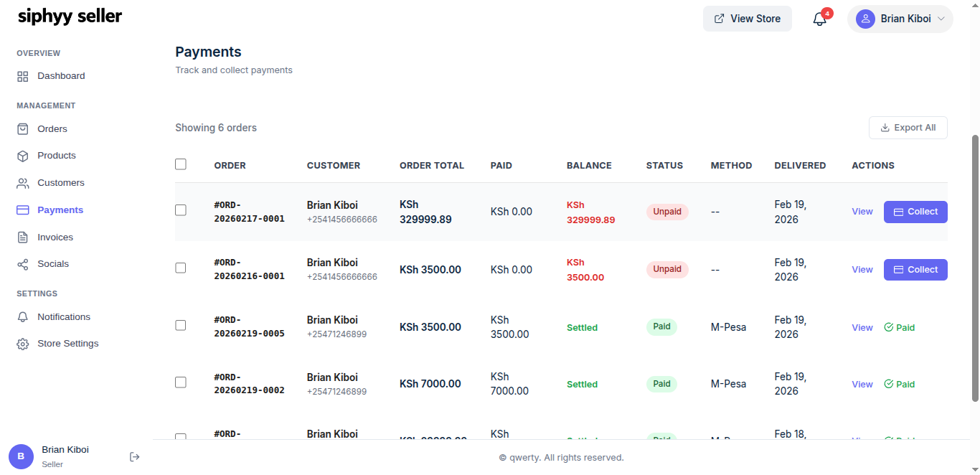Check the box for order #ORD-20260217-0001
980x475 pixels.
[181, 210]
